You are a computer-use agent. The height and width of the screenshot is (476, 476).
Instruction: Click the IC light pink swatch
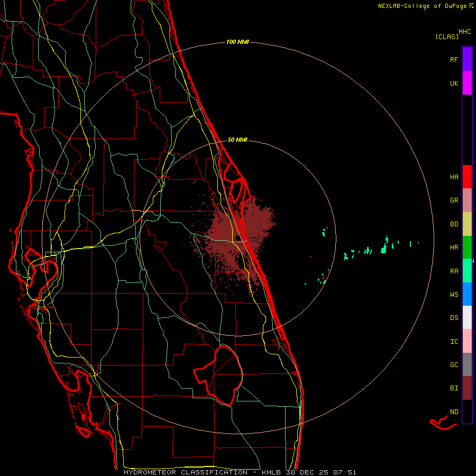pos(467,341)
